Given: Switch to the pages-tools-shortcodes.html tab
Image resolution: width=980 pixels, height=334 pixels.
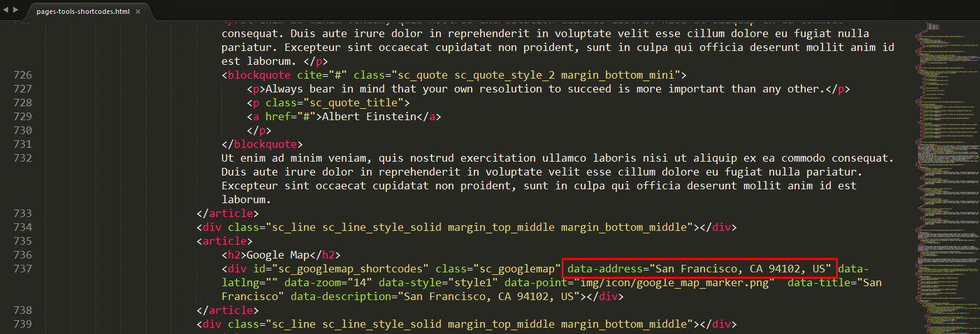Looking at the screenshot, I should 82,12.
